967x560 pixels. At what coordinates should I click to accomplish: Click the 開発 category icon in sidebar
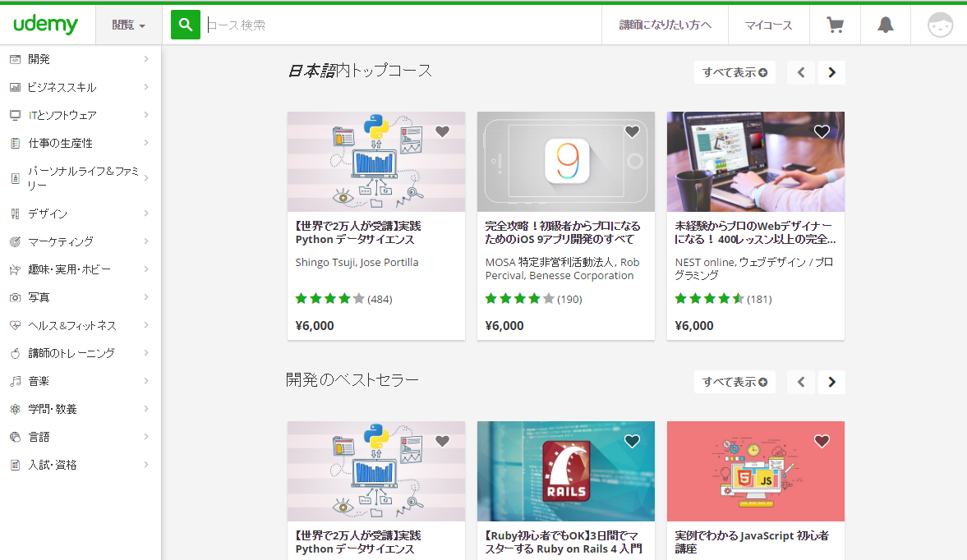point(16,59)
